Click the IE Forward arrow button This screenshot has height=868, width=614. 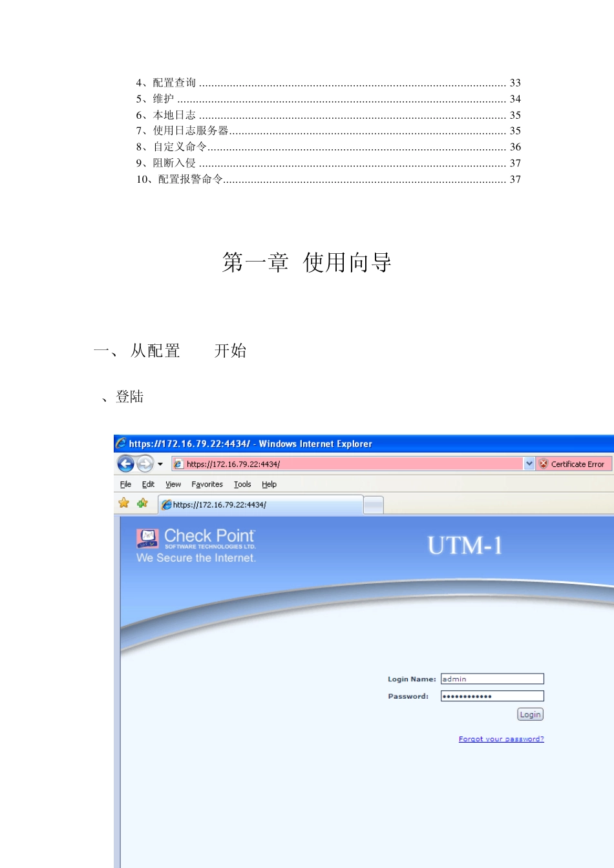pyautogui.click(x=145, y=464)
